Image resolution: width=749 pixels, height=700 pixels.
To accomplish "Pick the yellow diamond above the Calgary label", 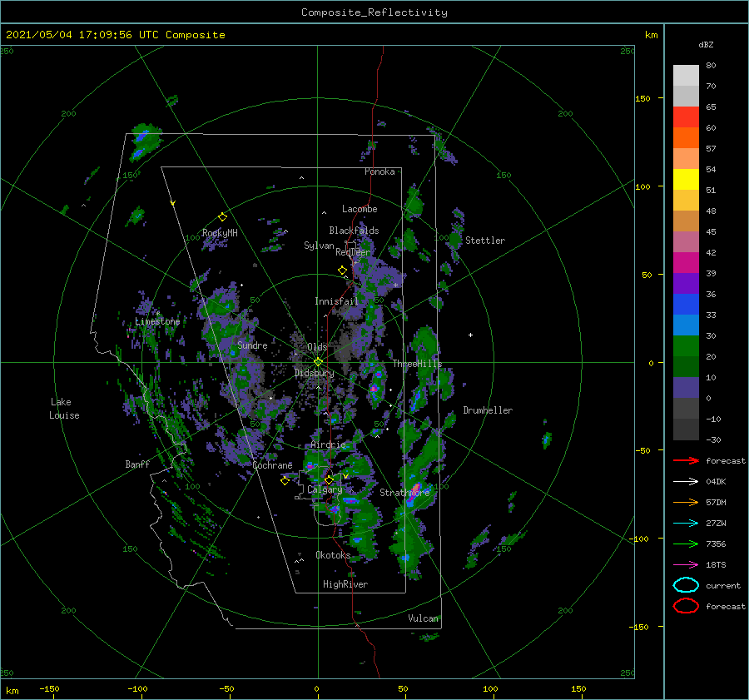I will (x=329, y=479).
